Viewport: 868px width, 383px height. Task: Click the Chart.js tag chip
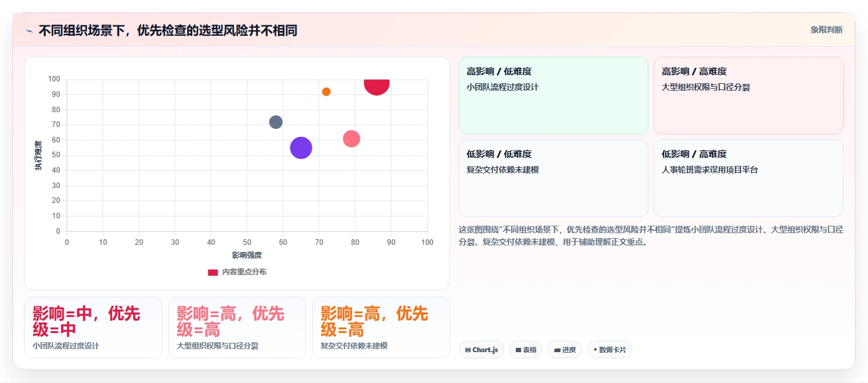481,350
